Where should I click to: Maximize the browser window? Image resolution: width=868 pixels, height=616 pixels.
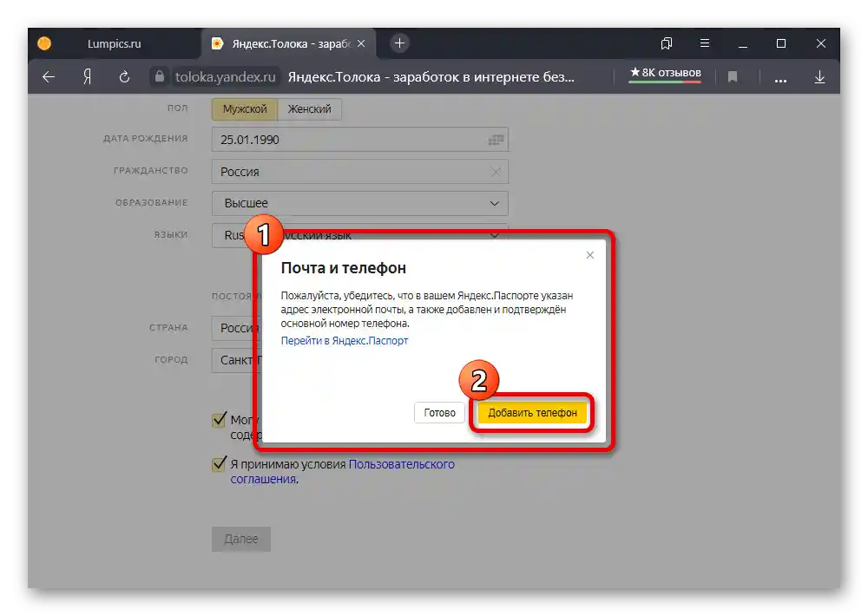[x=781, y=43]
